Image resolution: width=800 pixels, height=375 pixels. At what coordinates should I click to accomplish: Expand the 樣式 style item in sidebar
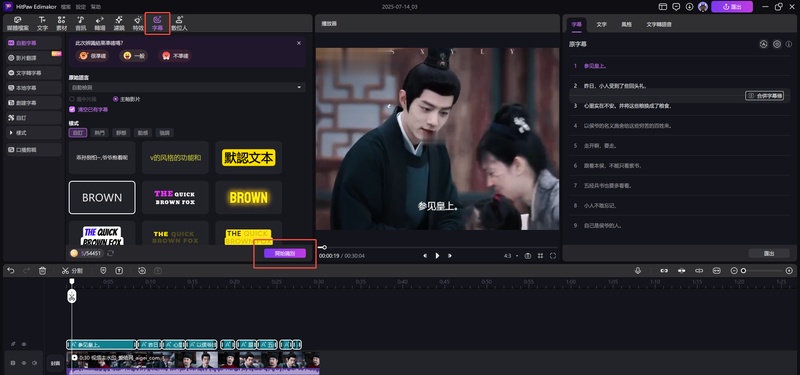pyautogui.click(x=33, y=133)
